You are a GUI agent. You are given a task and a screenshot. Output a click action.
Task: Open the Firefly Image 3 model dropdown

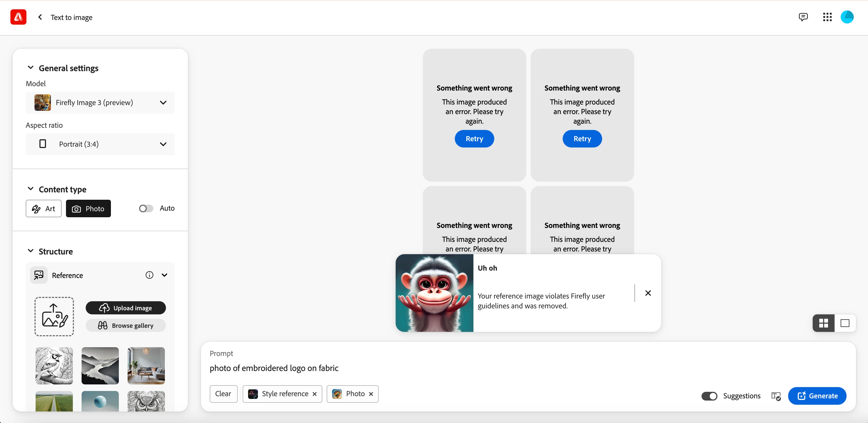[100, 102]
